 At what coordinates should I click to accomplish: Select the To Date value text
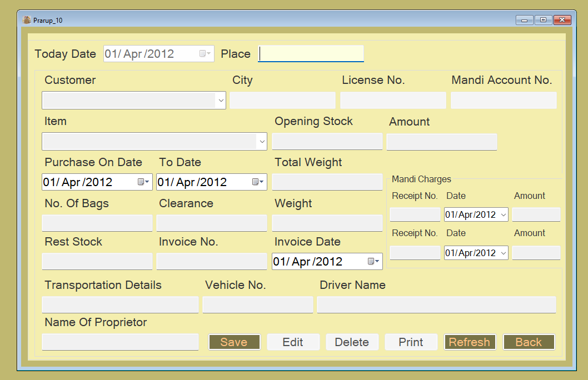click(x=192, y=182)
